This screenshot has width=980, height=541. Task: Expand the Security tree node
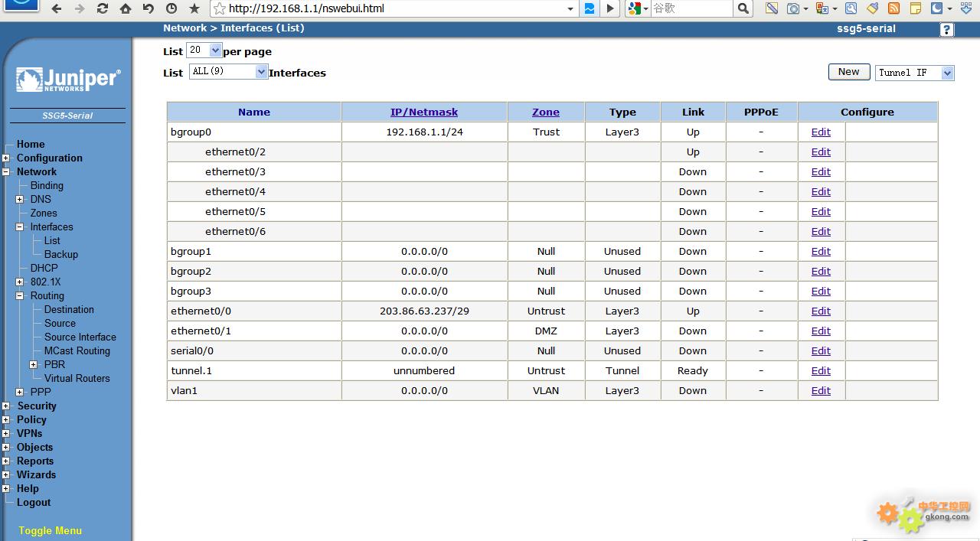click(6, 406)
